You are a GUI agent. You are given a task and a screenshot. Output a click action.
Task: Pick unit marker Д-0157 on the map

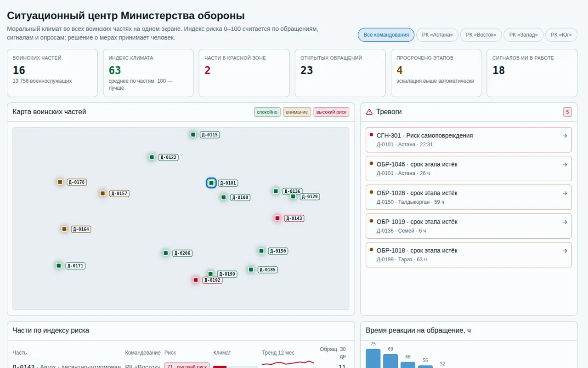[102, 194]
